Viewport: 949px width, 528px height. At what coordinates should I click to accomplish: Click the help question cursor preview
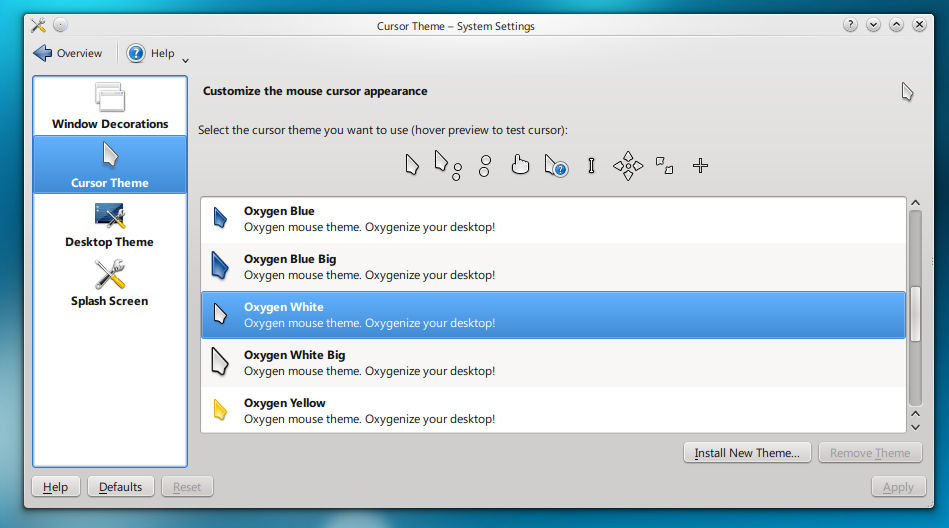pyautogui.click(x=556, y=165)
